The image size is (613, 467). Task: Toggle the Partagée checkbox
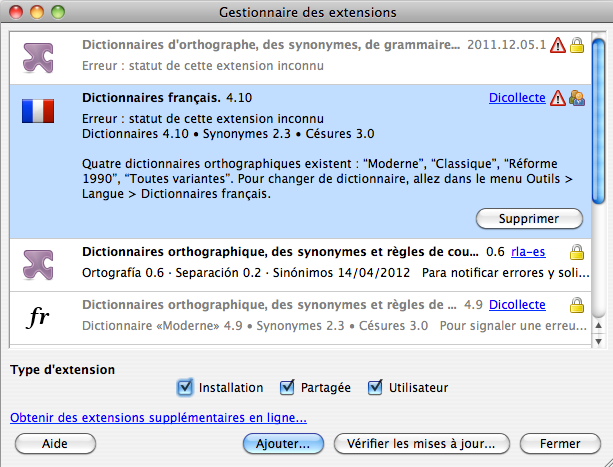click(287, 387)
